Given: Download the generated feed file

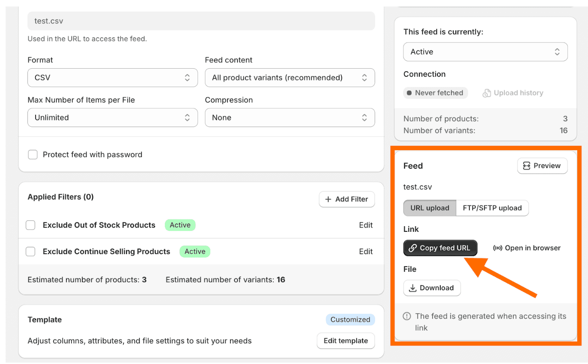Looking at the screenshot, I should (x=432, y=288).
